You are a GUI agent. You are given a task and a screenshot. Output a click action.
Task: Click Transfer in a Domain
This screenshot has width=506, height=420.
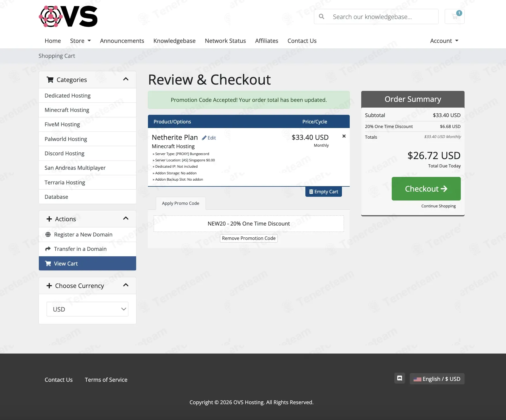(87, 249)
